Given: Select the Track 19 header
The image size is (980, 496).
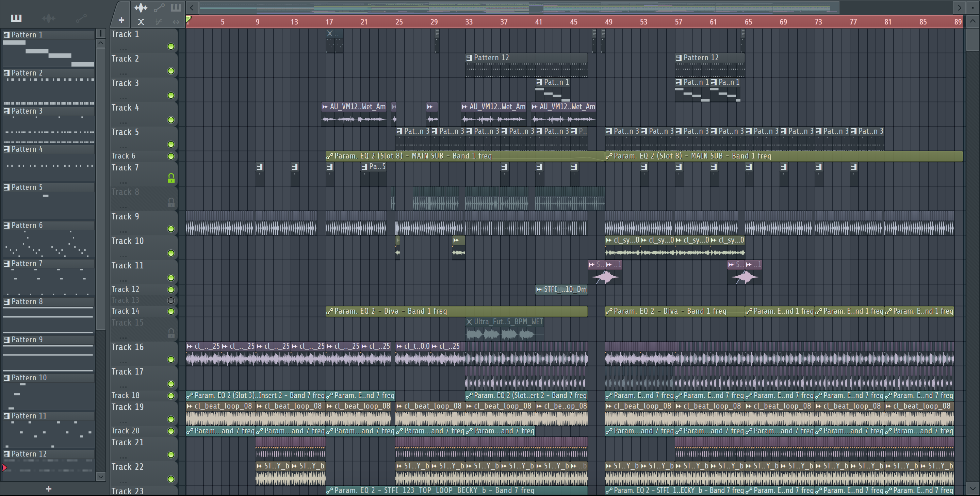Looking at the screenshot, I should pyautogui.click(x=144, y=413).
